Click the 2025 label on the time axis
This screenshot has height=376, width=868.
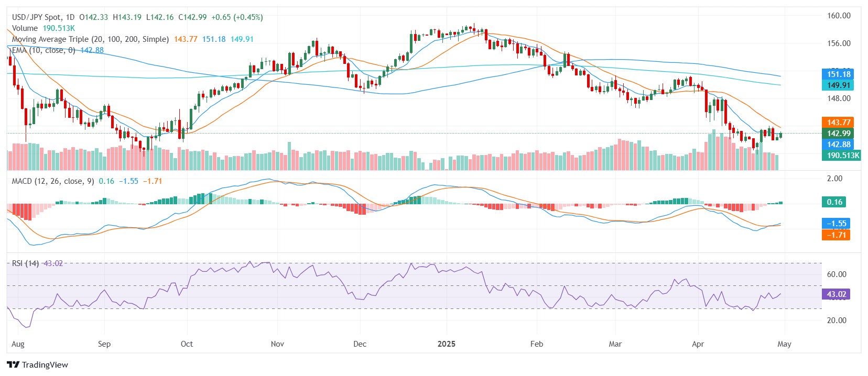click(x=447, y=344)
